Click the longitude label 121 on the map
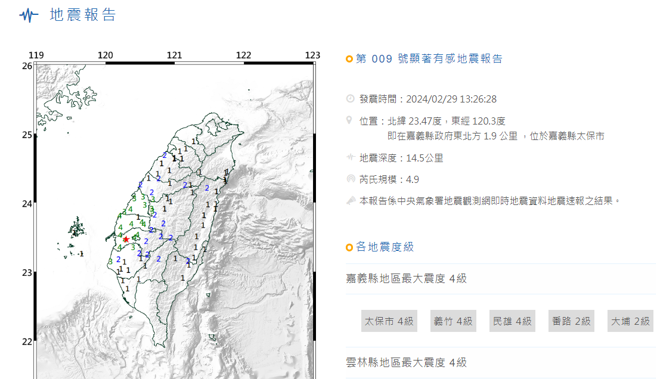 click(174, 55)
